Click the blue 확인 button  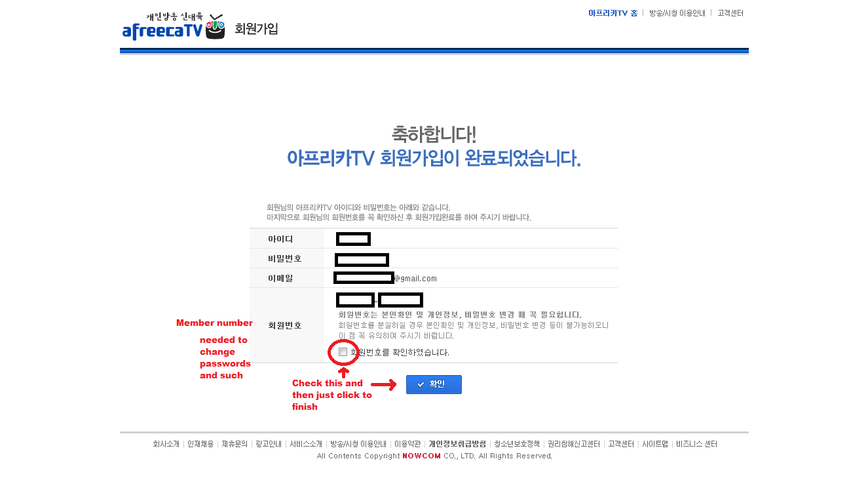pyautogui.click(x=434, y=384)
